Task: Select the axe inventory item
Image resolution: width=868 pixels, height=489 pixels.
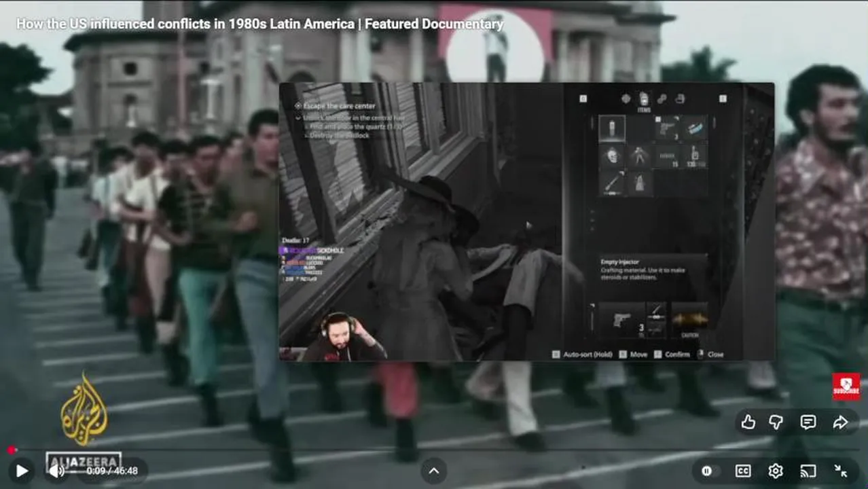Action: (x=612, y=183)
